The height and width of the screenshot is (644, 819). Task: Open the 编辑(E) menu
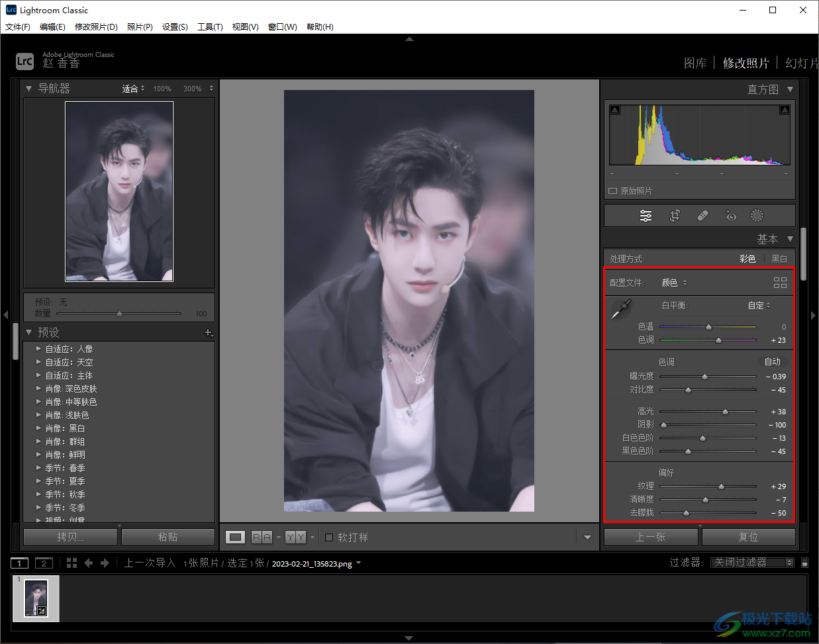(52, 27)
